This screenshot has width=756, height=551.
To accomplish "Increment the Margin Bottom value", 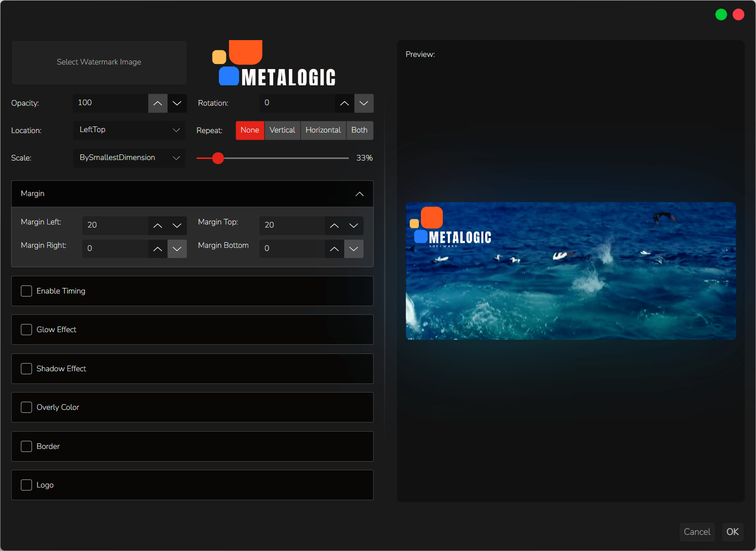I will coord(335,249).
